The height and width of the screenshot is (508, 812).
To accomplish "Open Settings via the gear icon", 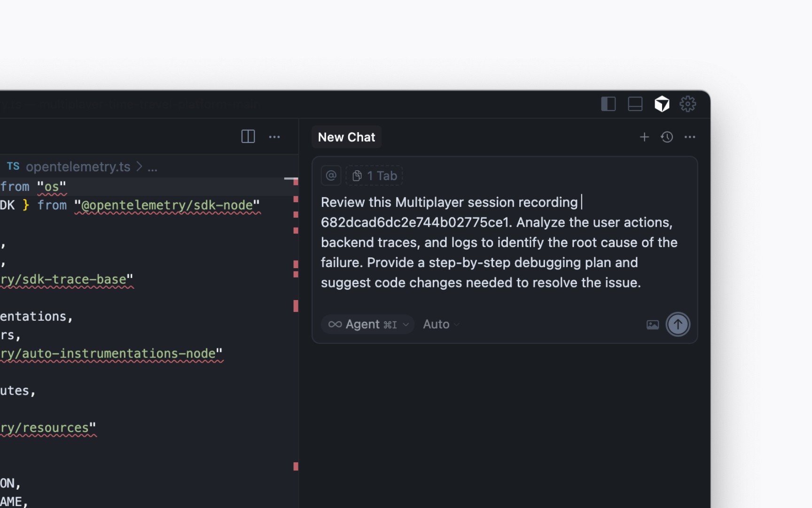I will pyautogui.click(x=688, y=104).
